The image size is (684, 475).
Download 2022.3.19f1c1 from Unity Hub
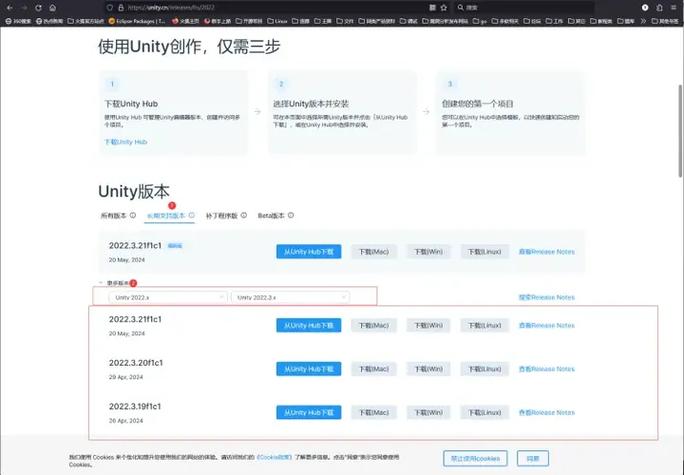coord(309,412)
